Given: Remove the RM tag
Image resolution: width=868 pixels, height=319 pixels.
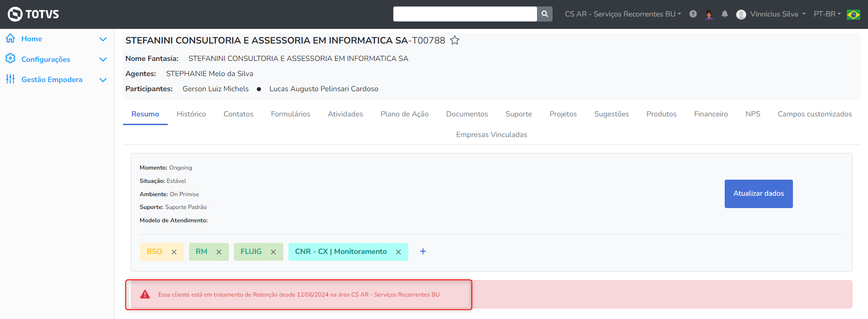Looking at the screenshot, I should pos(219,252).
